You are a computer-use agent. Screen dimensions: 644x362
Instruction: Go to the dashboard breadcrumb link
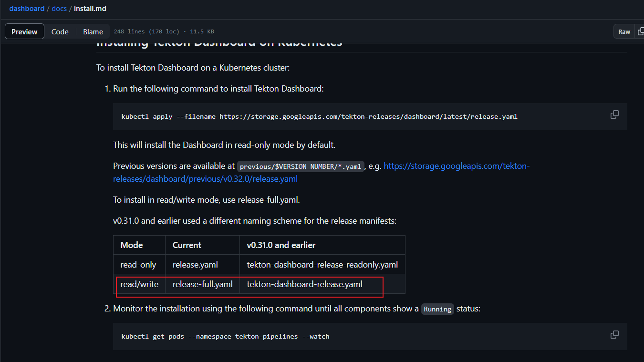click(27, 9)
